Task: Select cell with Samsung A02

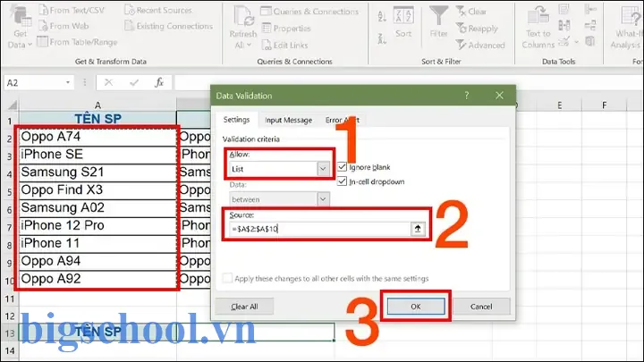Action: pyautogui.click(x=97, y=208)
